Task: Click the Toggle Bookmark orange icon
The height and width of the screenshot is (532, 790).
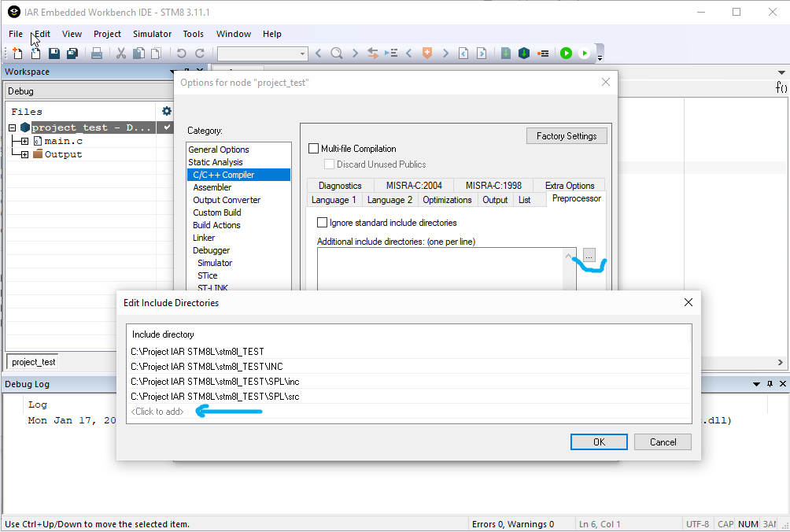Action: tap(426, 53)
